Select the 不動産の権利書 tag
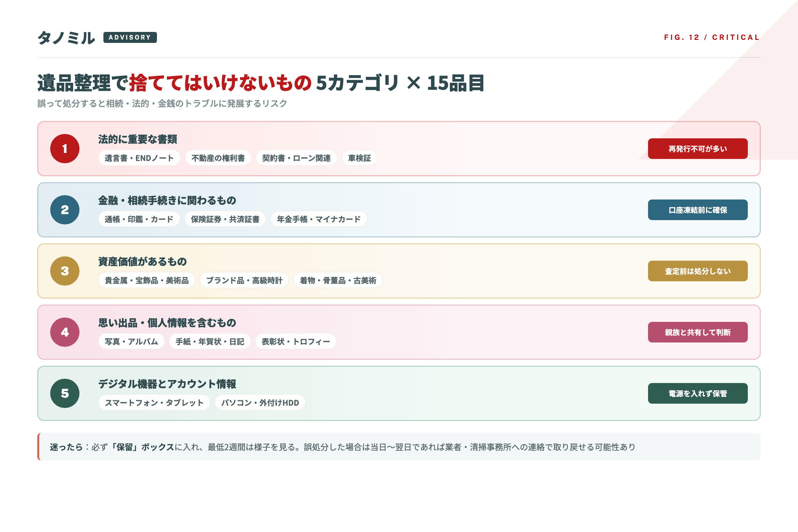 [218, 158]
